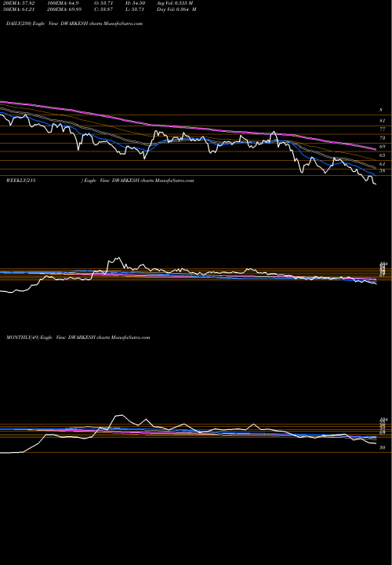The width and height of the screenshot is (392, 565).
Task: Click the 100EMA: 64.9 reading
Action: coord(64,2)
